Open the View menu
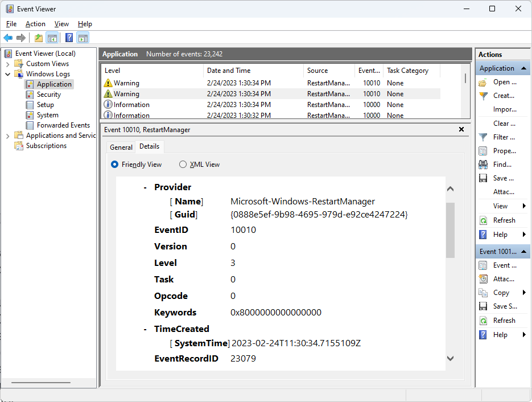 tap(61, 24)
